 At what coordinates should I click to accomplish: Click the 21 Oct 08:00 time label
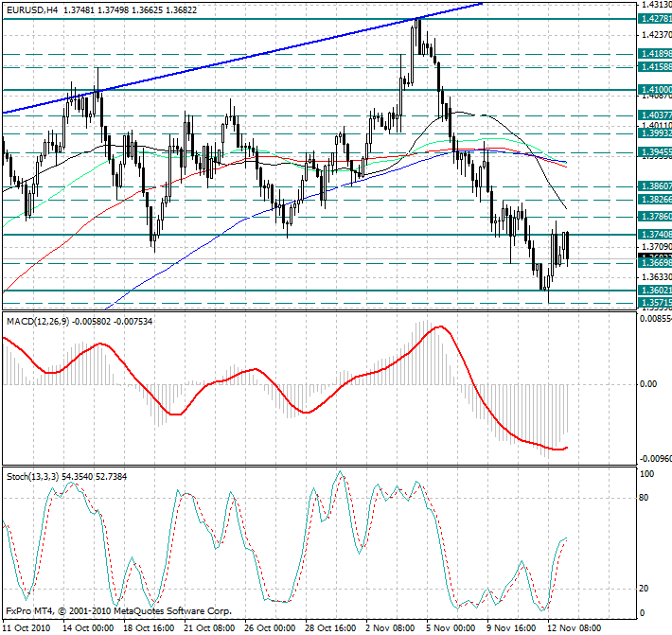click(x=209, y=628)
